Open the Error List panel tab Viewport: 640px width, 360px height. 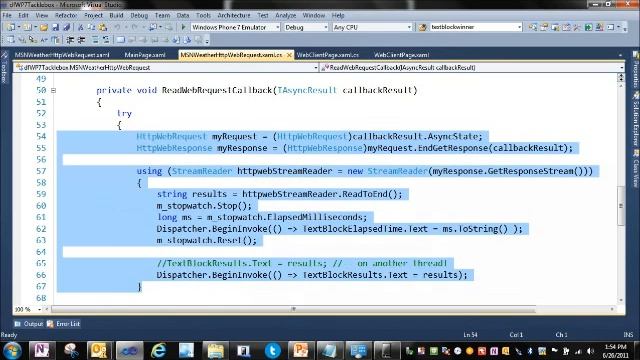click(64, 324)
